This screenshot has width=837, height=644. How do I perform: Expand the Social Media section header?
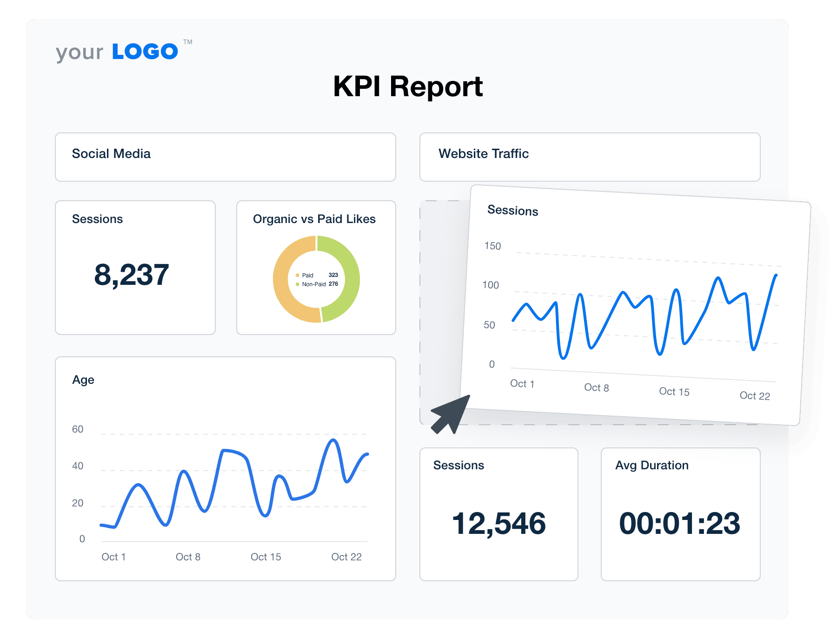(225, 157)
